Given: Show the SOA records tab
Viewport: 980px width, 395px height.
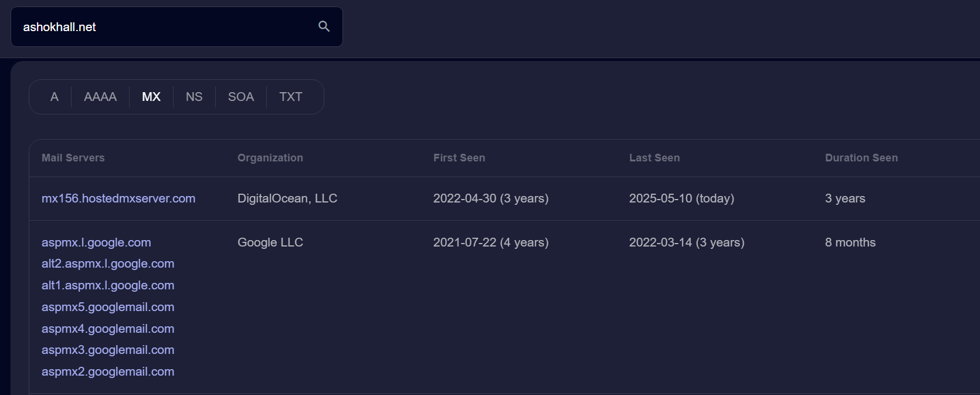Looking at the screenshot, I should (x=241, y=97).
